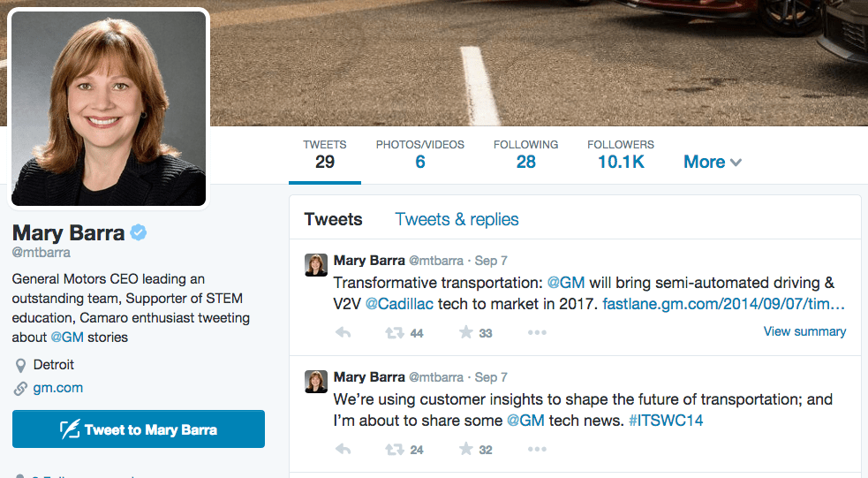This screenshot has height=478, width=868.
Task: Open Mary Barra's large profile photo
Action: (109, 109)
